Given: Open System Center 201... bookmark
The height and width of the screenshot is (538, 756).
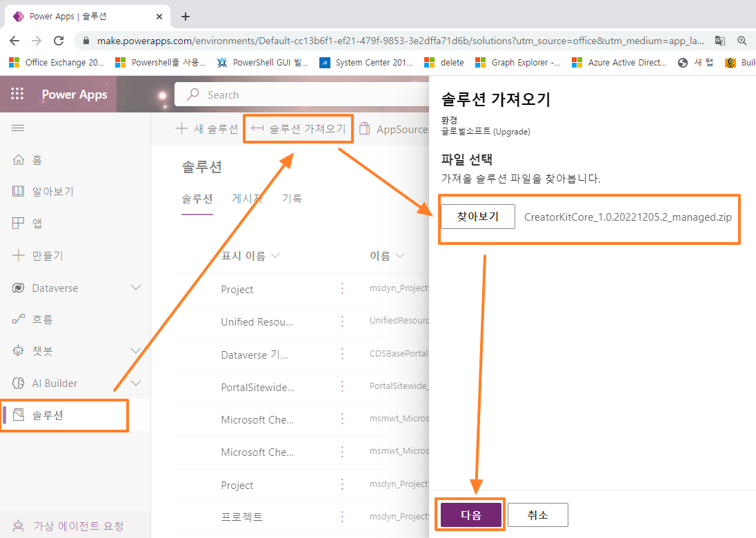Looking at the screenshot, I should point(366,62).
